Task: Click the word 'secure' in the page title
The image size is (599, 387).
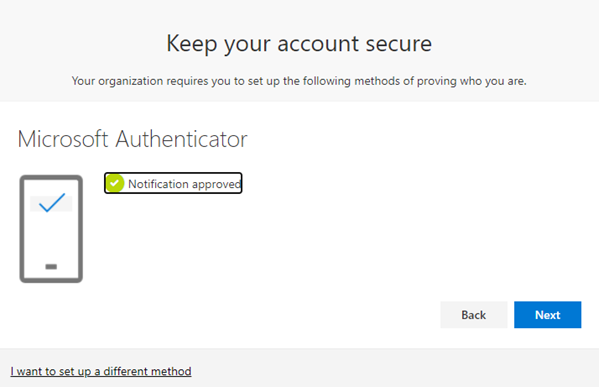Action: 399,44
